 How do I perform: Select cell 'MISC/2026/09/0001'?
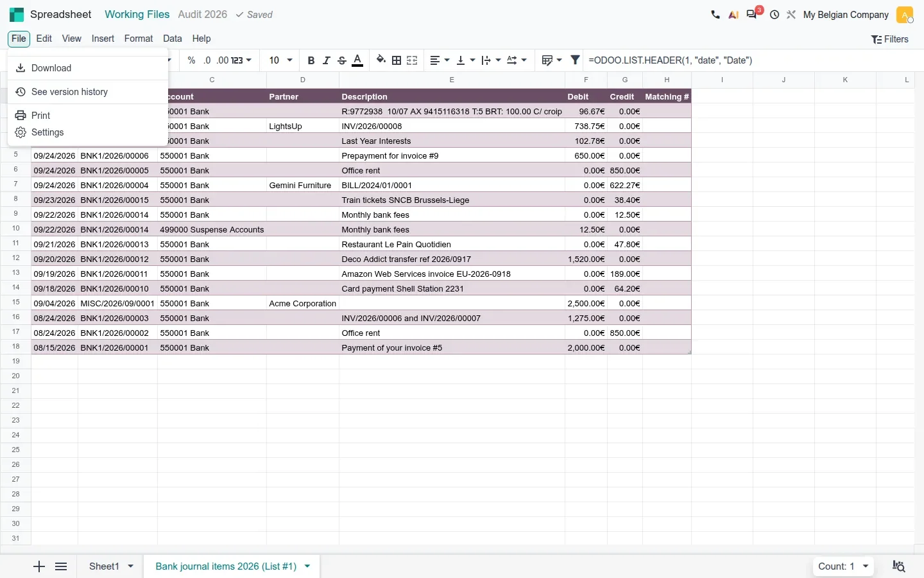pos(117,303)
